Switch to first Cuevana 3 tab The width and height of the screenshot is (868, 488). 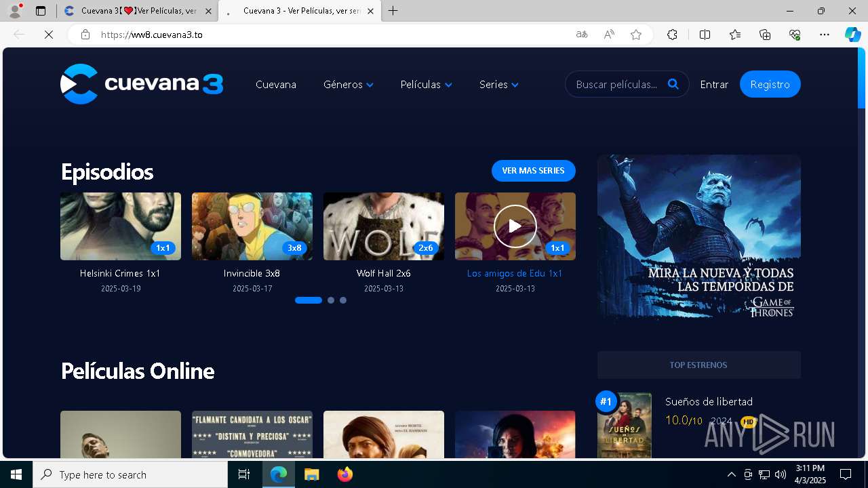coord(137,11)
